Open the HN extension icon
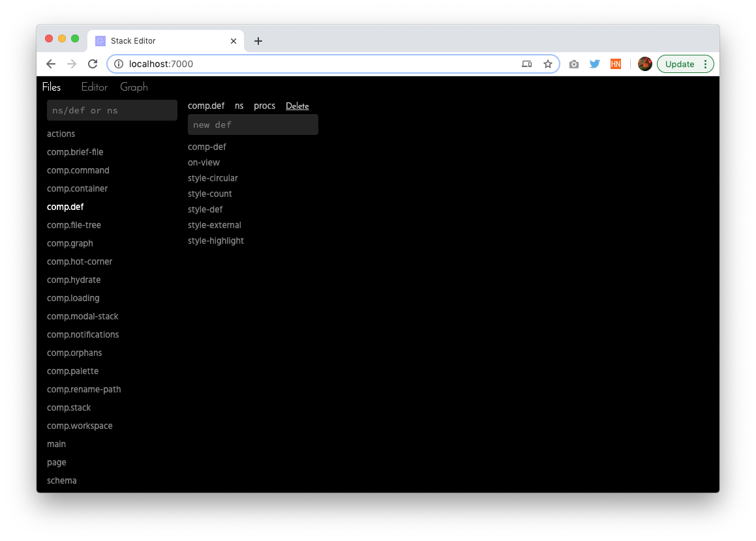The height and width of the screenshot is (541, 756). [x=616, y=64]
